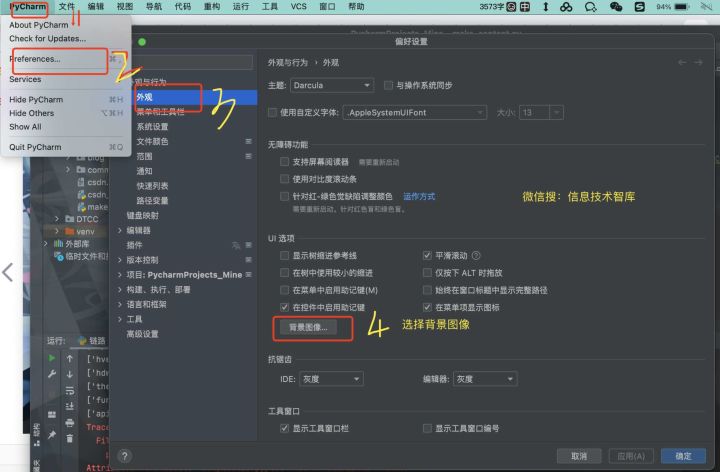The width and height of the screenshot is (720, 472).
Task: Enable 显示工具窗口编号 checkbox
Action: 427,428
